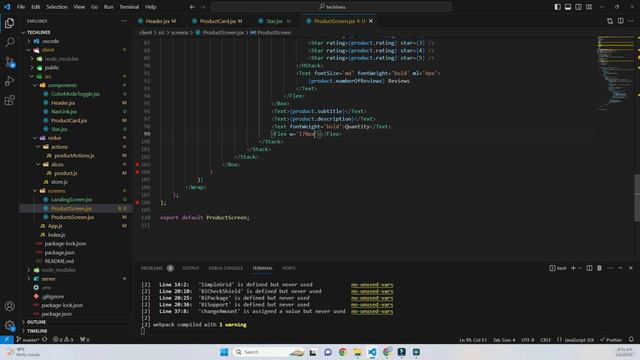The height and width of the screenshot is (360, 640).
Task: Open the Search view in activity bar
Action: click(x=9, y=42)
